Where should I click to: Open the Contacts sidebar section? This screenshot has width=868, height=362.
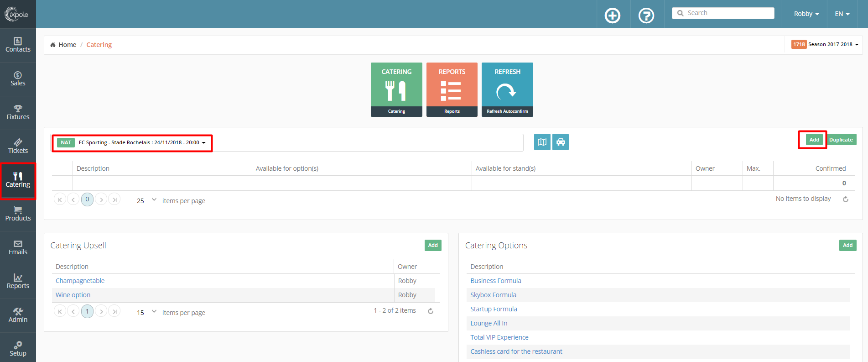point(18,45)
